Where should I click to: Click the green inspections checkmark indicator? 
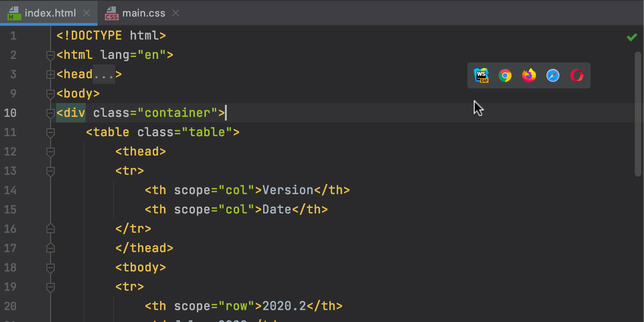(632, 37)
